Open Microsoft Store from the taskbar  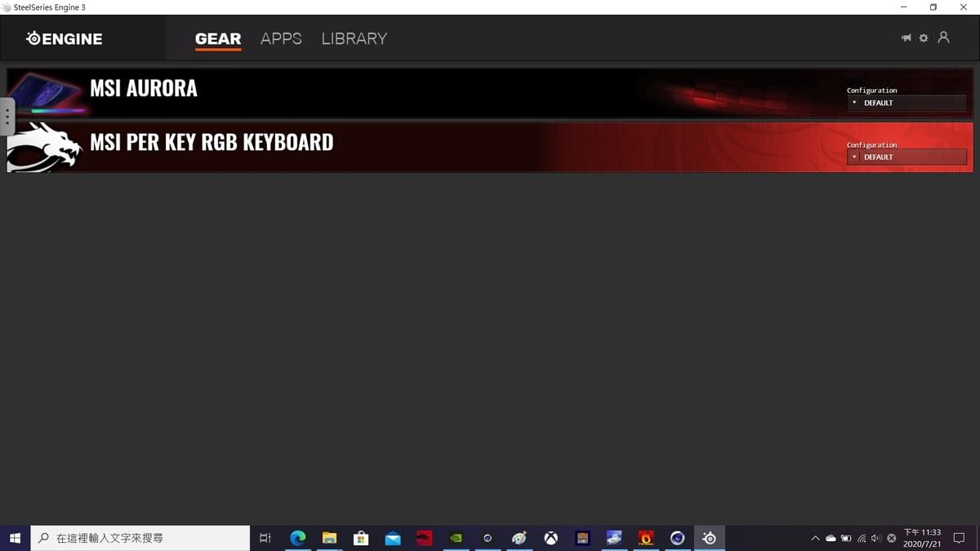click(x=361, y=538)
